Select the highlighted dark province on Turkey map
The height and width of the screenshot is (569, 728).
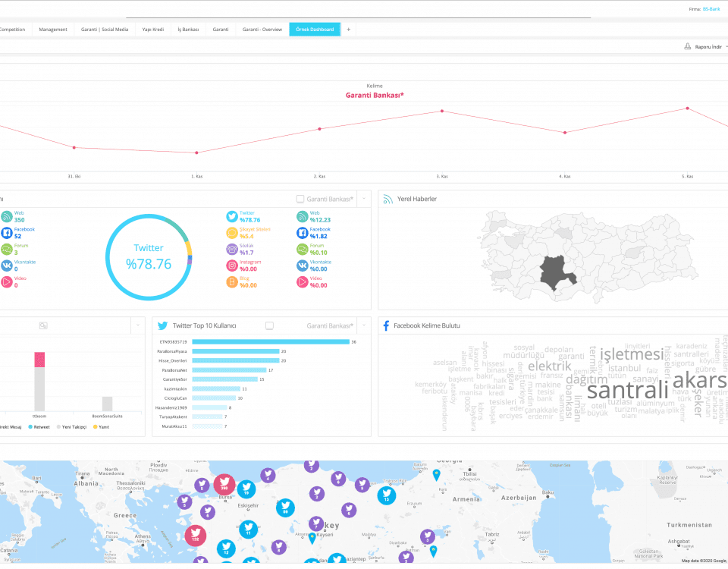click(x=557, y=269)
